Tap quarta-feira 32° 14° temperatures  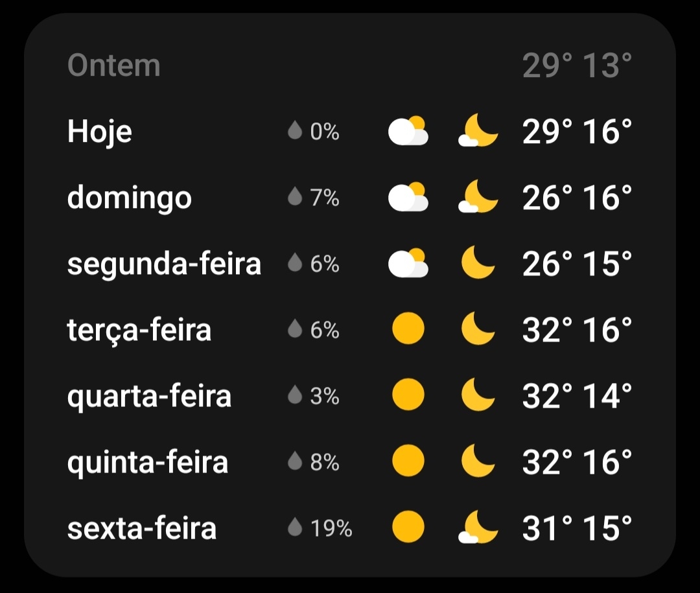[x=577, y=396]
